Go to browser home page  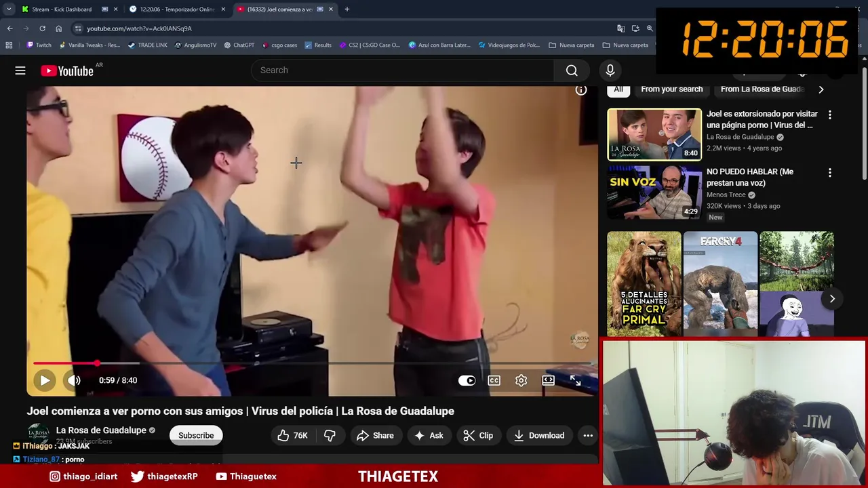58,28
